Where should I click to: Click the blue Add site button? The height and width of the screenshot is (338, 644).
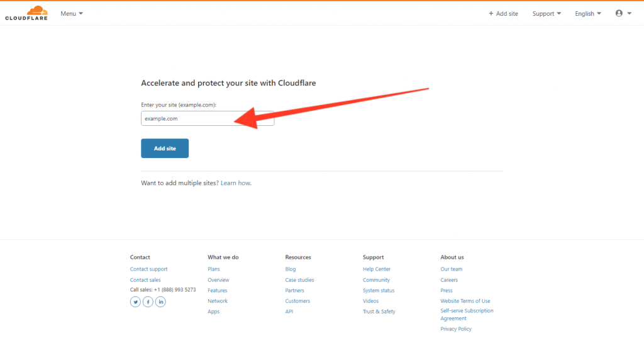pyautogui.click(x=165, y=149)
